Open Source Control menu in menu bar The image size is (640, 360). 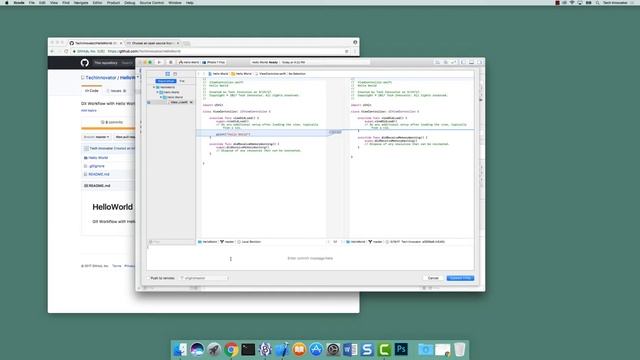(151, 3)
